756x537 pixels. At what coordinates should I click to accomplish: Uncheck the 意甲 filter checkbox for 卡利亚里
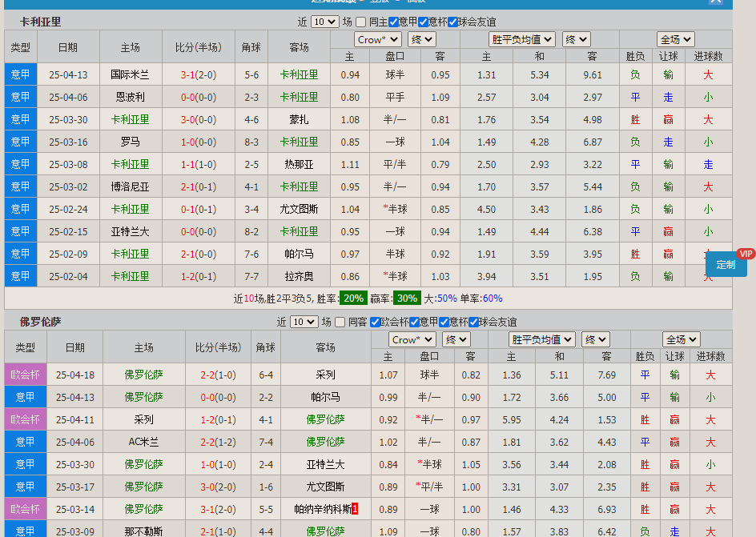pyautogui.click(x=392, y=22)
